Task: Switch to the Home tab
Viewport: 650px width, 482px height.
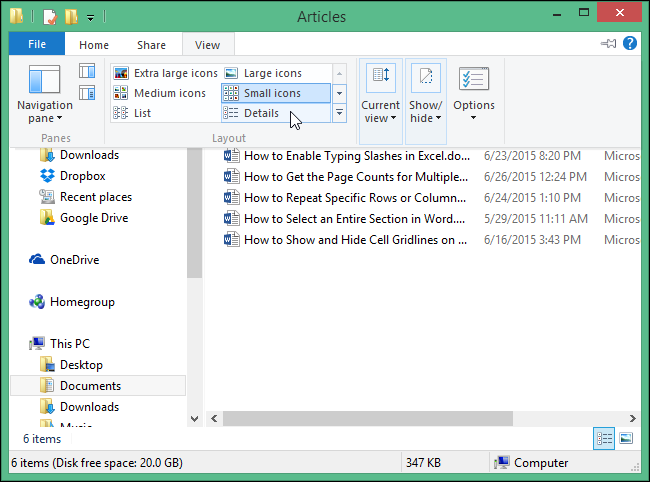Action: coord(94,45)
